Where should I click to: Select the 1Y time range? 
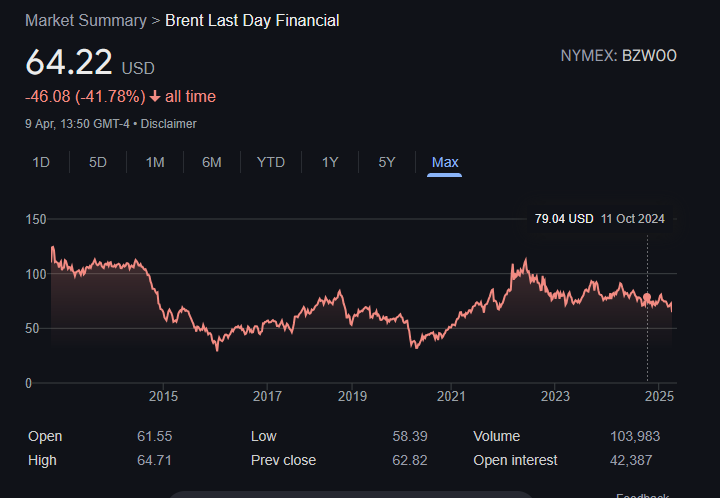(x=330, y=162)
